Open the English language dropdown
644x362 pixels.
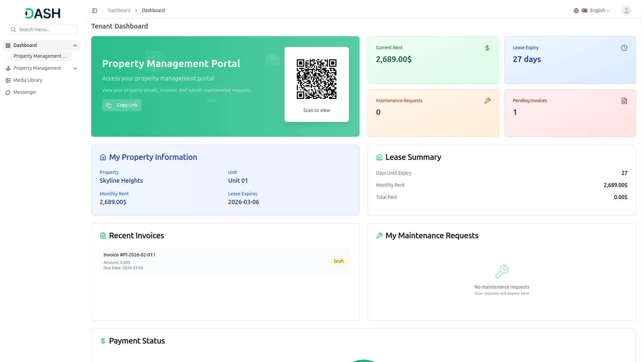pos(599,11)
